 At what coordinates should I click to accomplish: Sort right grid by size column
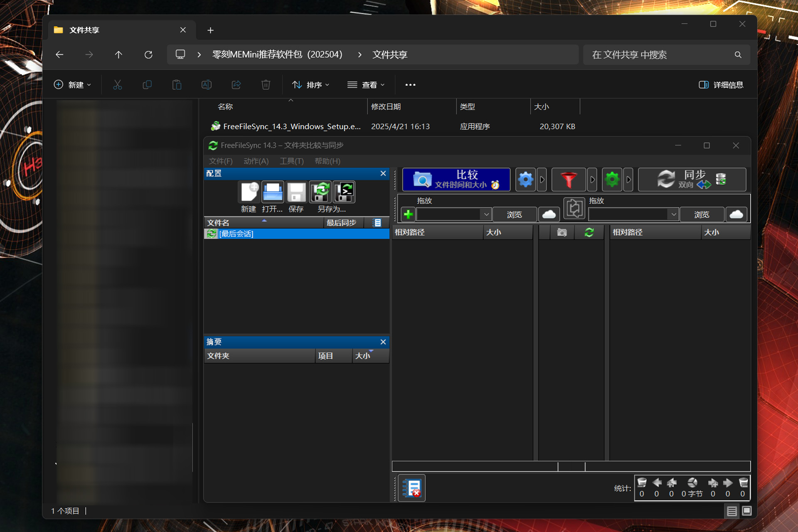(726, 232)
